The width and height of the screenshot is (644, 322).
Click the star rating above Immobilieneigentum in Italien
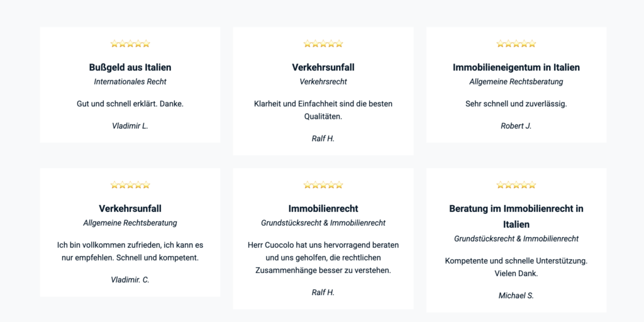[516, 44]
